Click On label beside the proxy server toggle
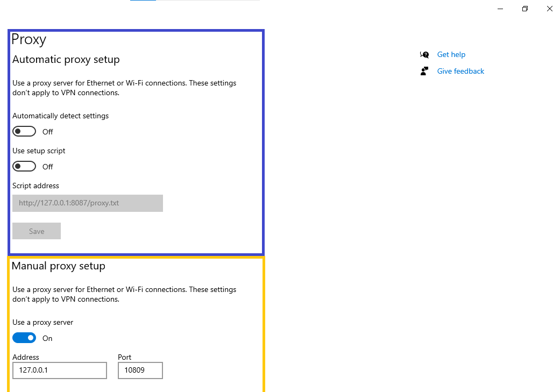Viewport: 553px width, 392px height. click(x=47, y=338)
